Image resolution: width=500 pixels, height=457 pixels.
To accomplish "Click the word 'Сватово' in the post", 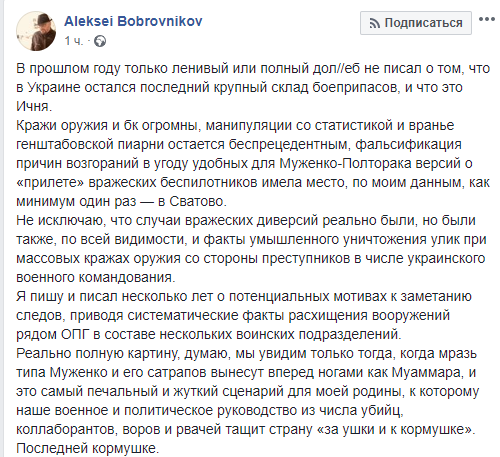I will (x=198, y=201).
